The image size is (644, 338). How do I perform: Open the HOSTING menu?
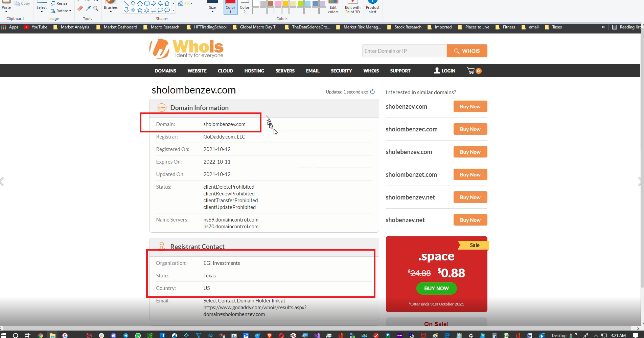[254, 71]
